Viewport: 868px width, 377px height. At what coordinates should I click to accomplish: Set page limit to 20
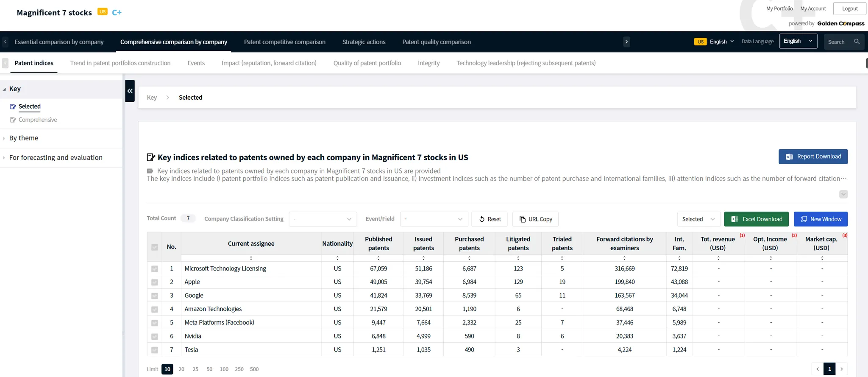click(x=181, y=369)
